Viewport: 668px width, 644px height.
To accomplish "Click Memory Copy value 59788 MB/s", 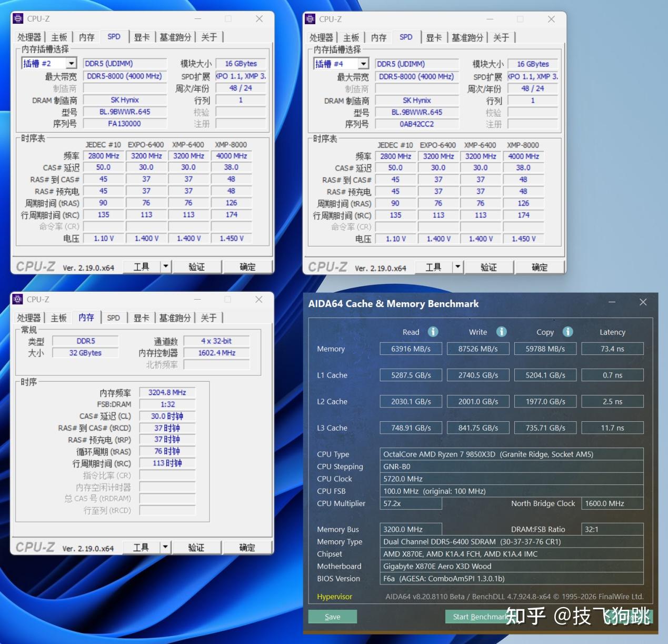I will pos(545,349).
